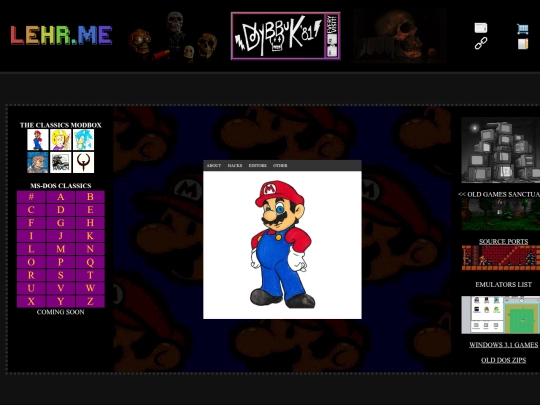The width and height of the screenshot is (540, 405).
Task: Select letter K in MS-DOS classics
Action: click(x=90, y=236)
